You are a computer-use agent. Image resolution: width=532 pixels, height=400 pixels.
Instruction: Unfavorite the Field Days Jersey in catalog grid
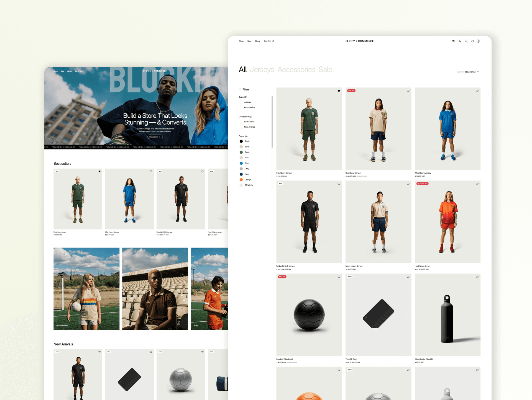click(339, 91)
